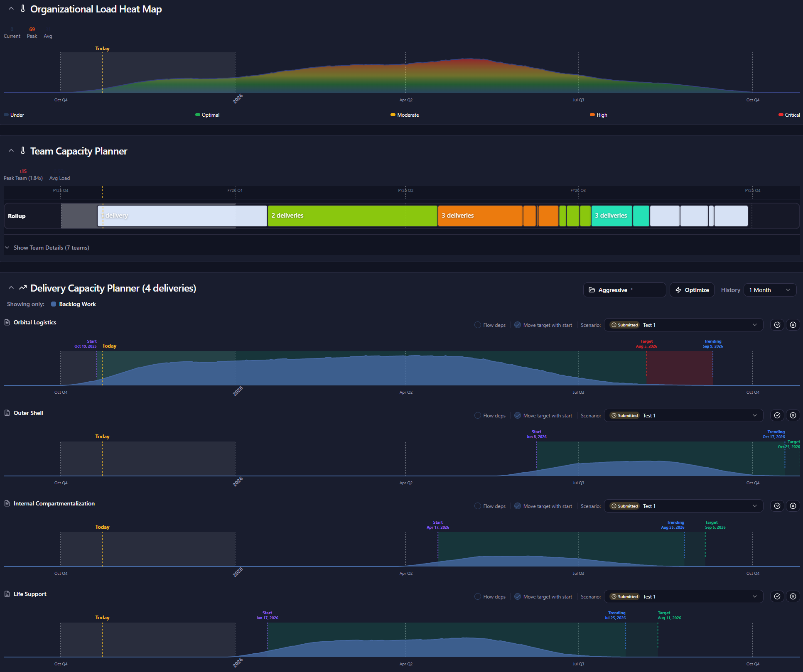
Task: Click the Life Support approve checkmark icon
Action: pos(777,596)
